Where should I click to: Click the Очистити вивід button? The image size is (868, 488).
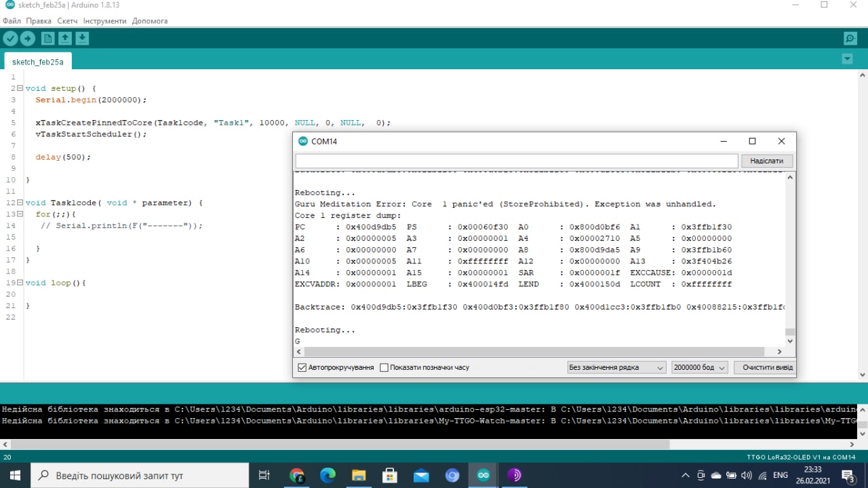click(x=765, y=367)
